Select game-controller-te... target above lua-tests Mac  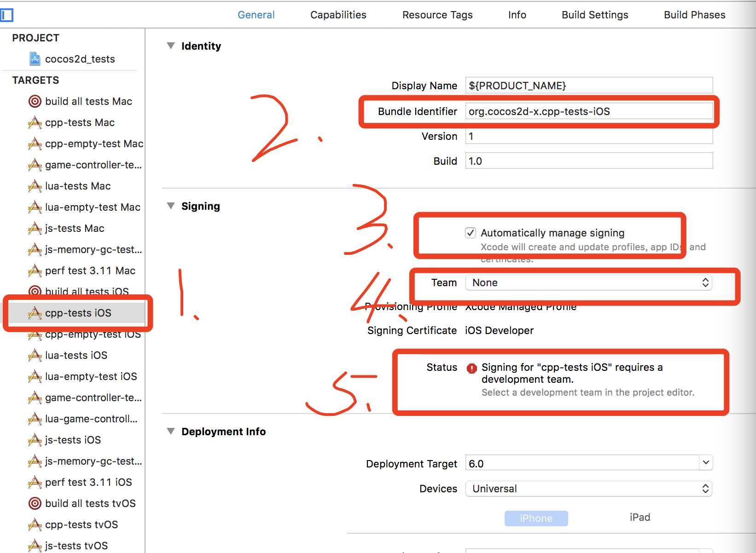click(85, 165)
